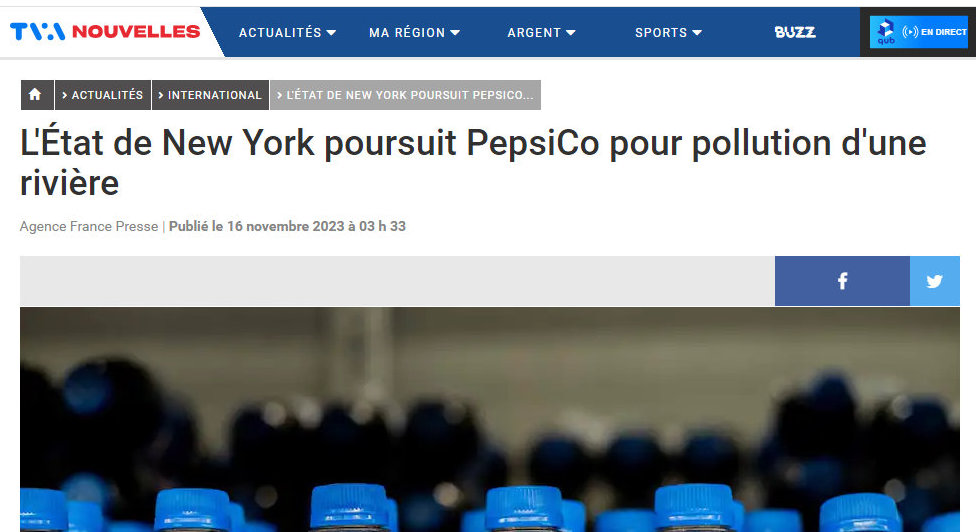Click the current article breadcrumb PepsiCo
The width and height of the screenshot is (976, 532).
pyautogui.click(x=405, y=95)
